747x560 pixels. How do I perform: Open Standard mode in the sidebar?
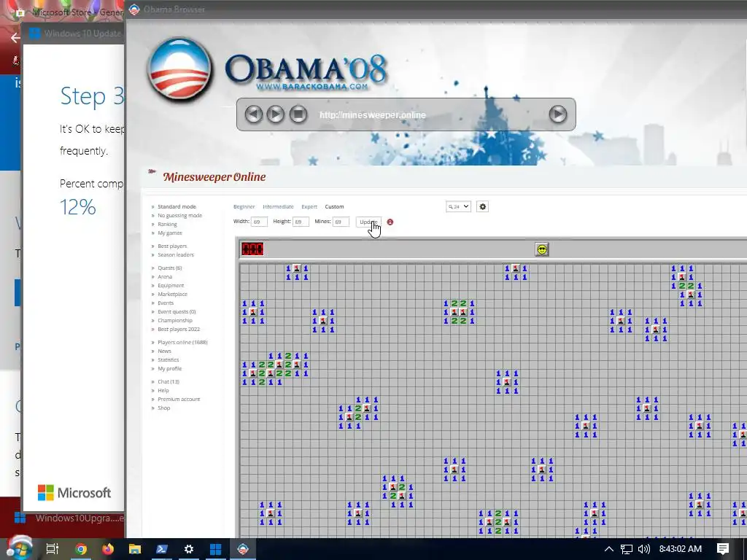tap(177, 206)
